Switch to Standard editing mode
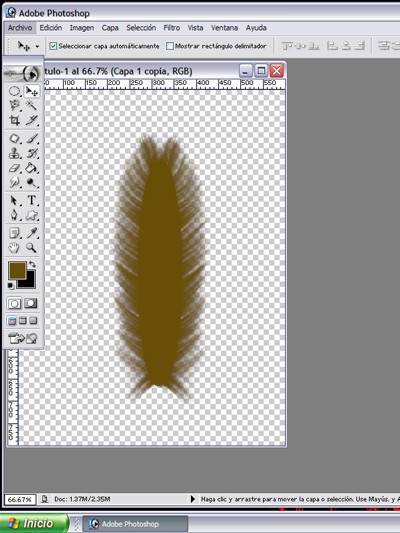Screen dimensions: 400x533 pos(14,303)
